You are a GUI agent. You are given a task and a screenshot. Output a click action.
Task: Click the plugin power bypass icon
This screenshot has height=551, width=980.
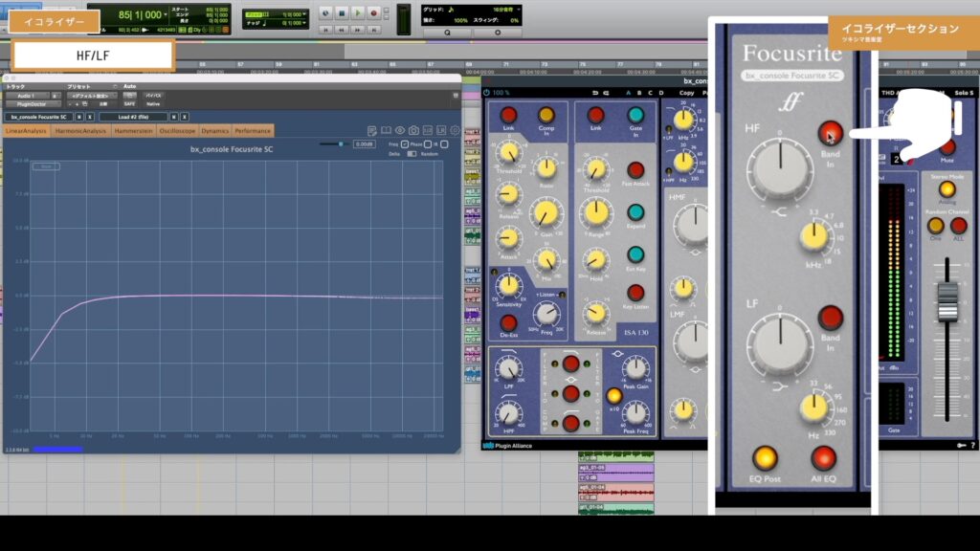point(486,93)
